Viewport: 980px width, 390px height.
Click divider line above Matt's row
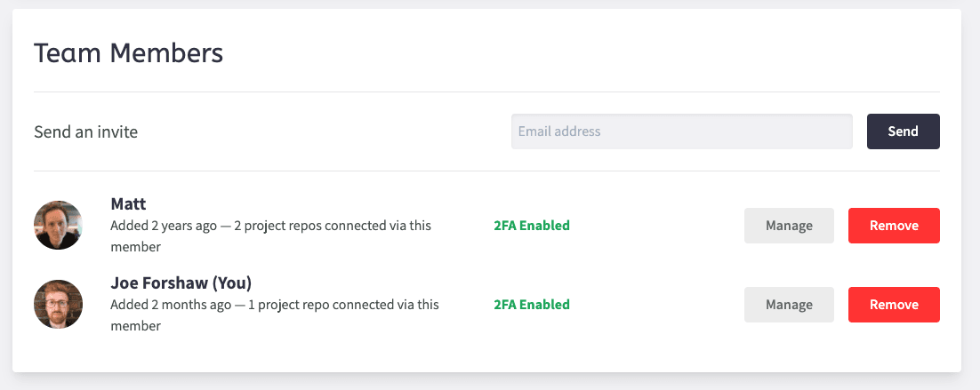click(x=486, y=171)
